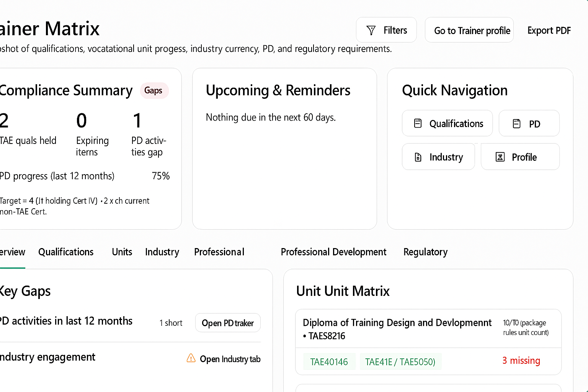Viewport: 588px width, 392px height.
Task: Click the PD activities gap count 1
Action: click(137, 121)
